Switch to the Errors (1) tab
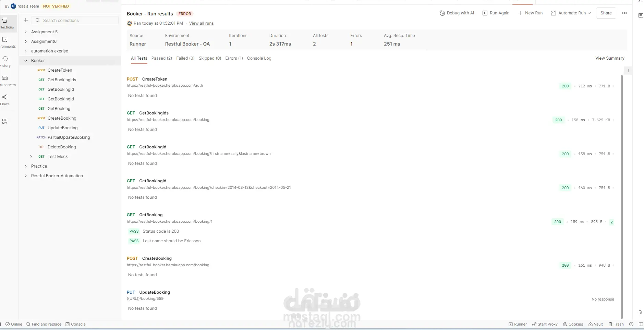 click(x=234, y=58)
